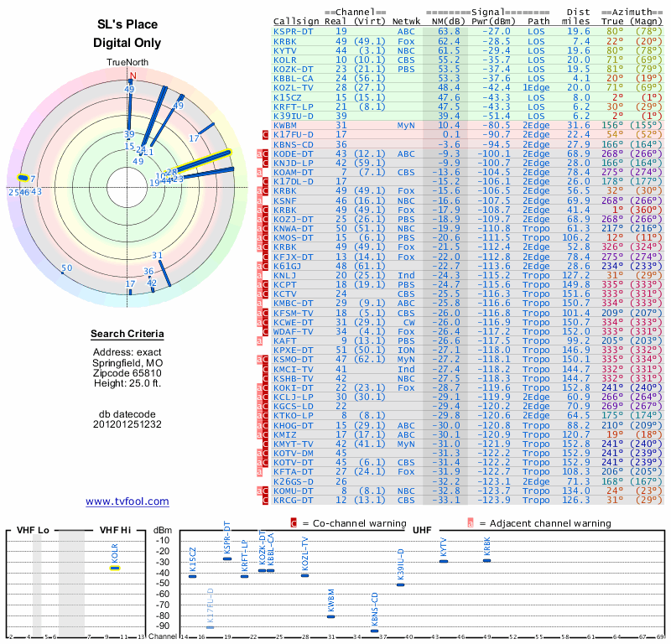Click the highlighted channel 7 marker on radar plot
This screenshot has width=671, height=644.
click(23, 178)
